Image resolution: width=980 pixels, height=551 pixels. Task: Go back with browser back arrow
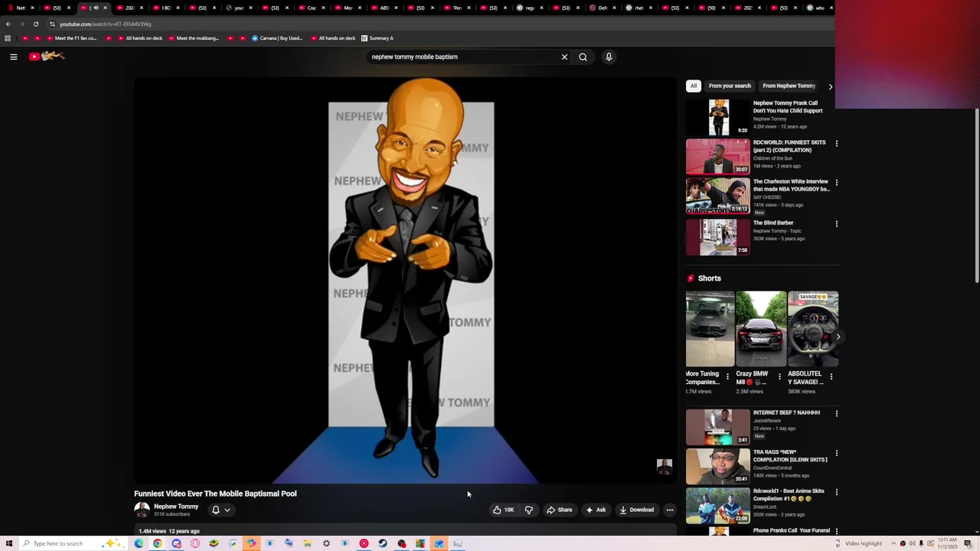[8, 24]
